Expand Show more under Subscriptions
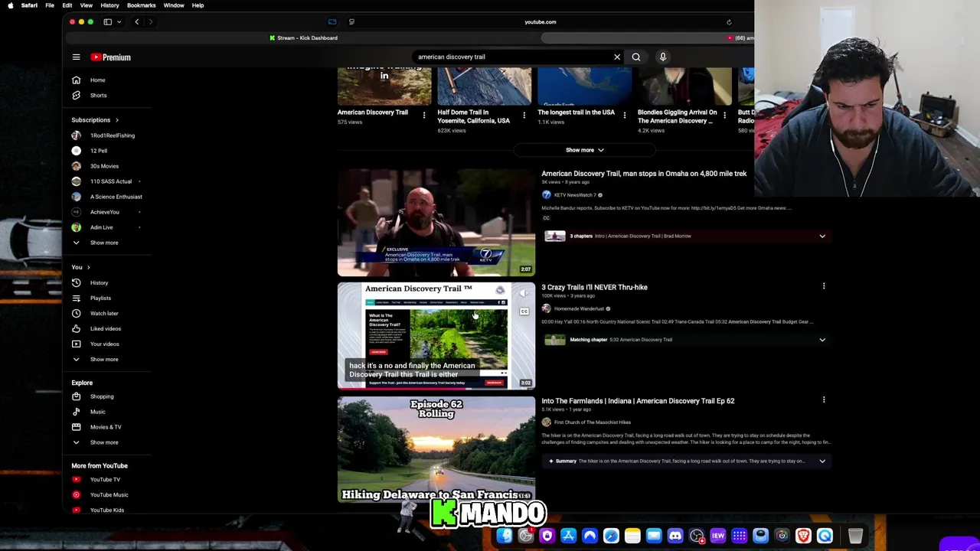This screenshot has width=980, height=551. (103, 243)
